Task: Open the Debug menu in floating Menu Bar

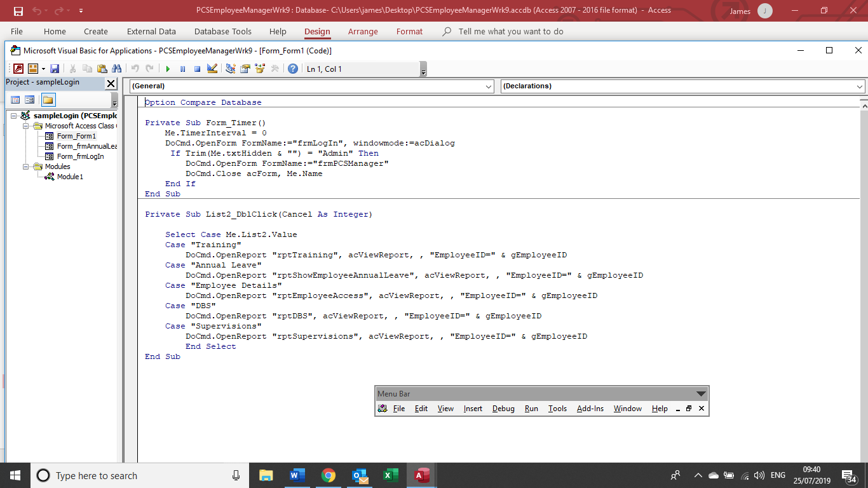Action: (503, 409)
